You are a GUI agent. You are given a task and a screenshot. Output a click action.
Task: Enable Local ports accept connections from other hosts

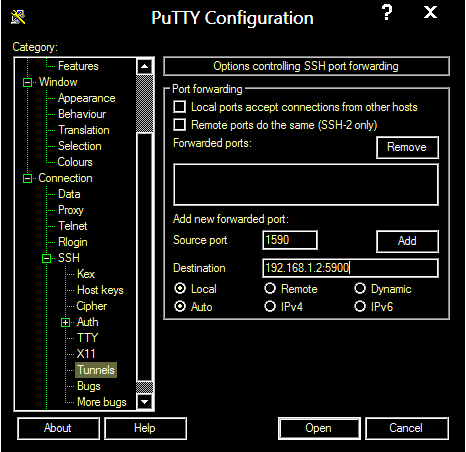[180, 107]
